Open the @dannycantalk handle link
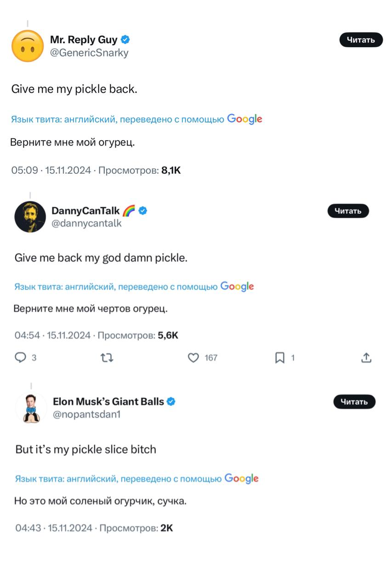Image resolution: width=392 pixels, height=588 pixels. click(86, 224)
